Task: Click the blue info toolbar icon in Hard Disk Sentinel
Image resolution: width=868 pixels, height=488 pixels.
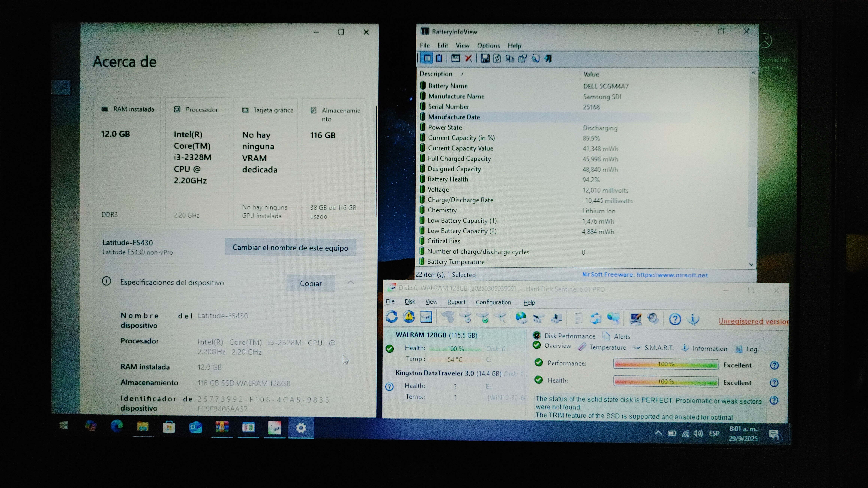Action: pyautogui.click(x=693, y=319)
